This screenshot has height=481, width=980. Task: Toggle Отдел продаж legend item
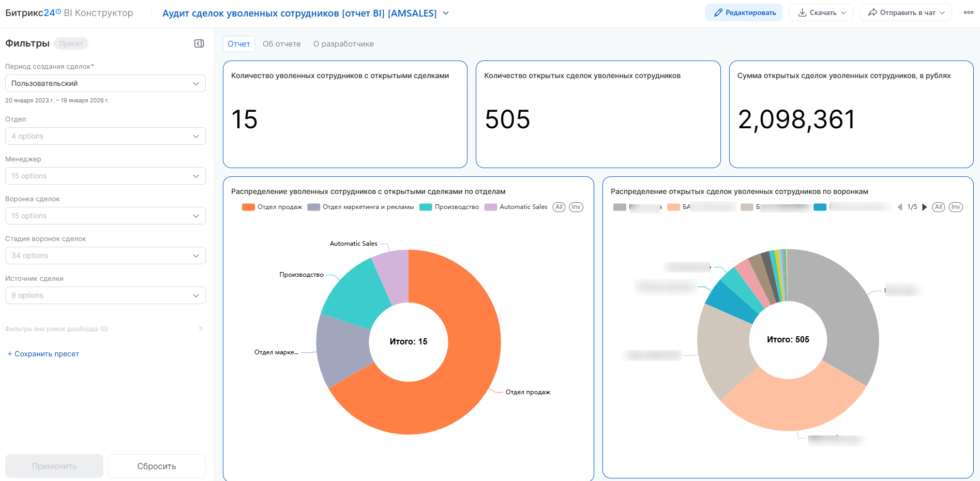pyautogui.click(x=273, y=207)
